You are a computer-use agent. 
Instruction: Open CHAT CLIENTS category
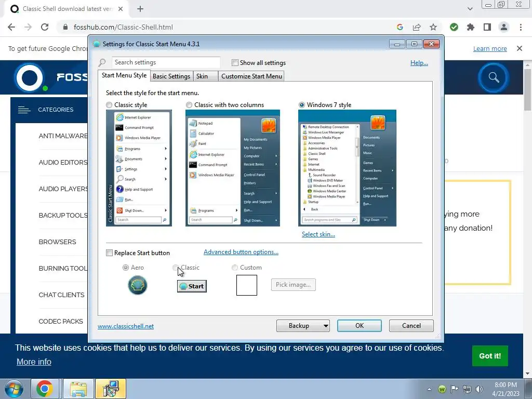(61, 295)
